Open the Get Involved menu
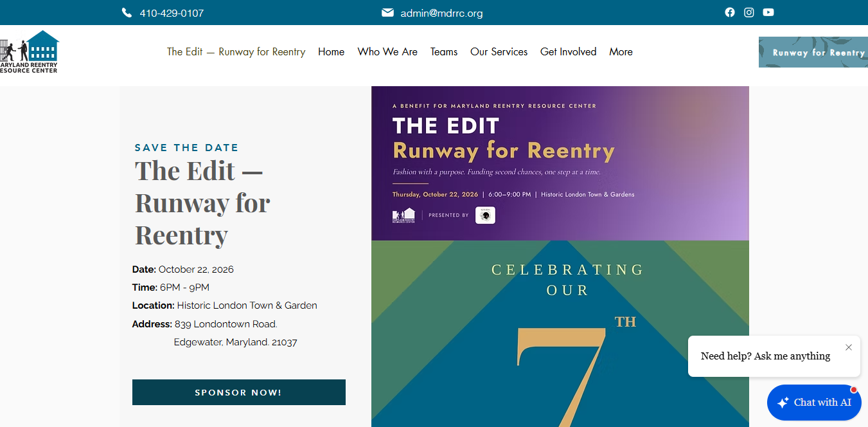Screen dimensions: 868x427 568,51
